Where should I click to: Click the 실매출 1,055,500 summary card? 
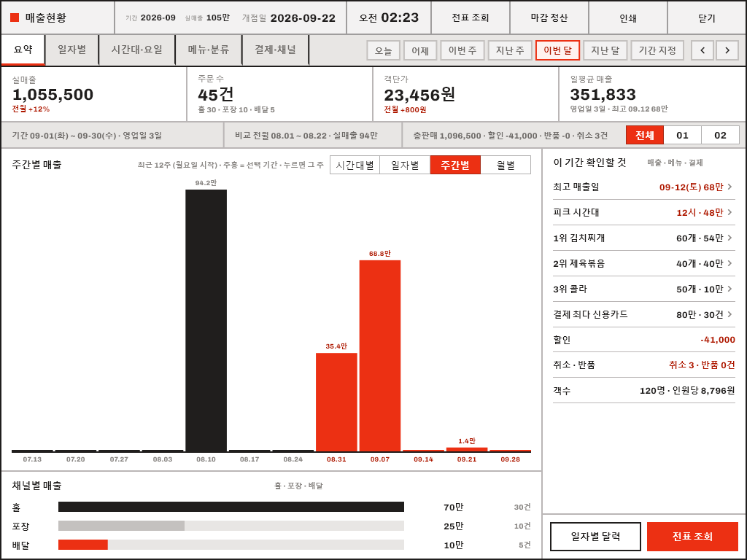coord(94,94)
